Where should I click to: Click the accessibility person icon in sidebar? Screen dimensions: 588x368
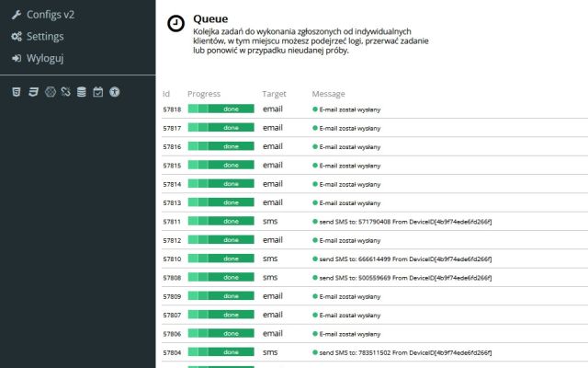[x=115, y=92]
